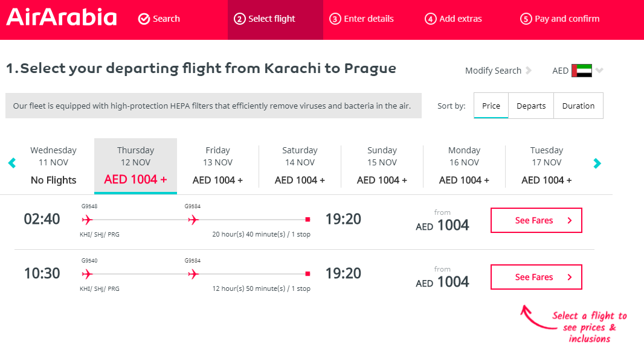Open the AED currency dropdown arrow
644x347 pixels.
600,71
